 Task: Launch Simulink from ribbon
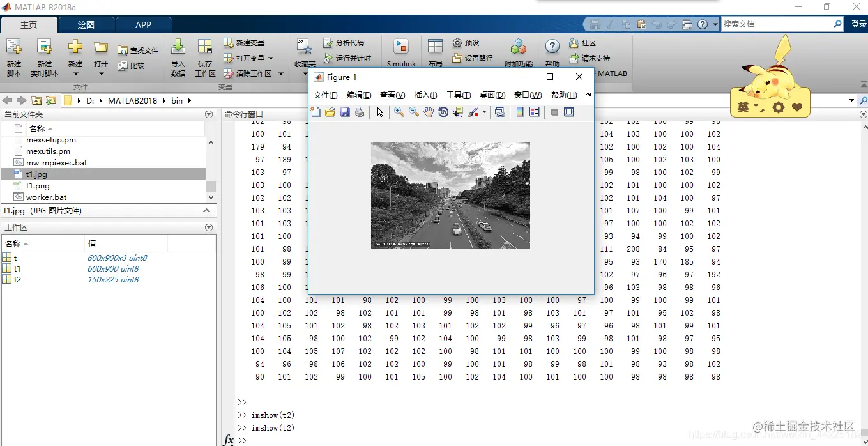click(401, 52)
